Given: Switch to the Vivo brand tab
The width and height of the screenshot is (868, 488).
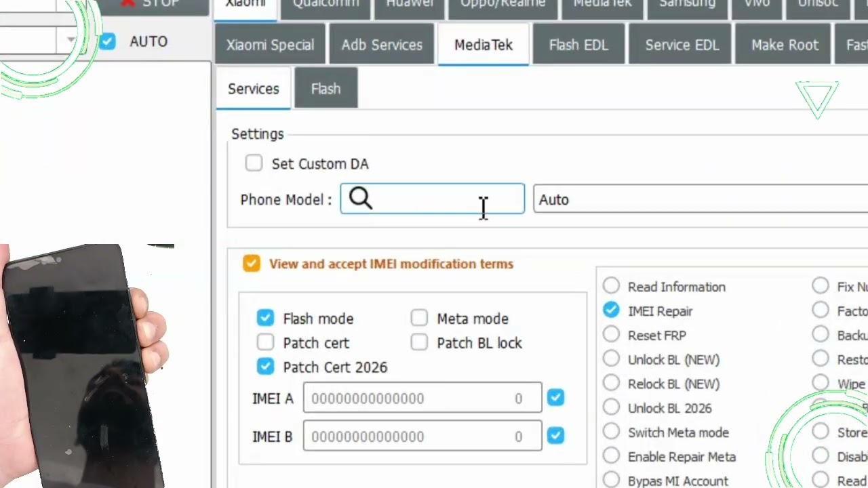Looking at the screenshot, I should pyautogui.click(x=756, y=8).
